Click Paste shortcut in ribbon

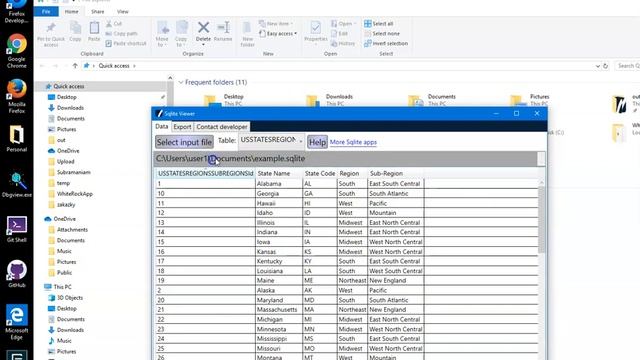[x=126, y=43]
